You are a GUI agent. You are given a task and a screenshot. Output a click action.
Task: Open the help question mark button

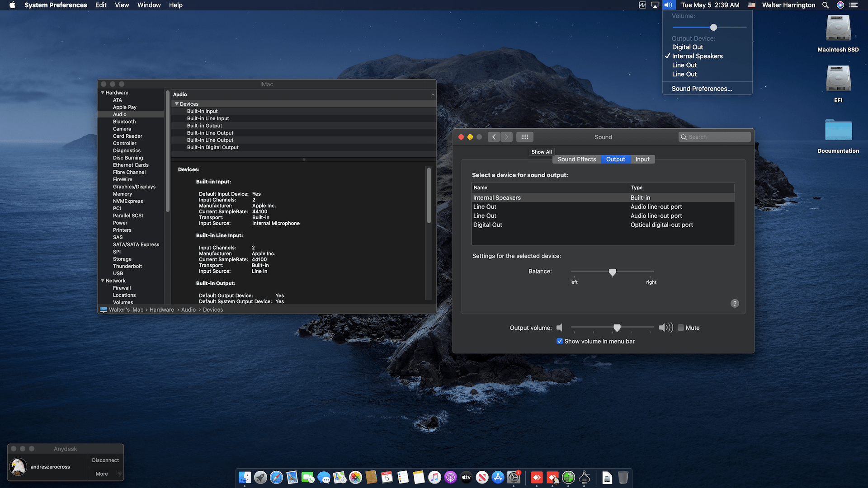click(735, 303)
